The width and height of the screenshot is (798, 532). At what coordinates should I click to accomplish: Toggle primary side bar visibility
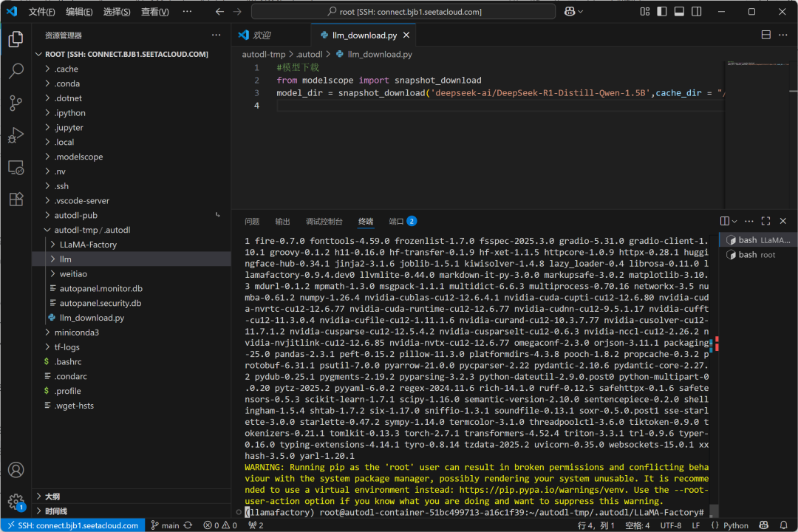pyautogui.click(x=662, y=11)
